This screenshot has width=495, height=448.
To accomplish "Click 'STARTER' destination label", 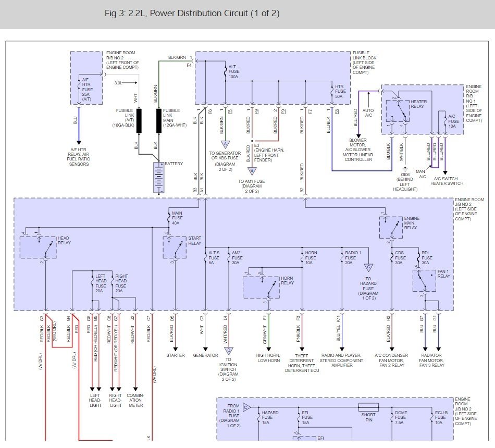I will pyautogui.click(x=176, y=355).
